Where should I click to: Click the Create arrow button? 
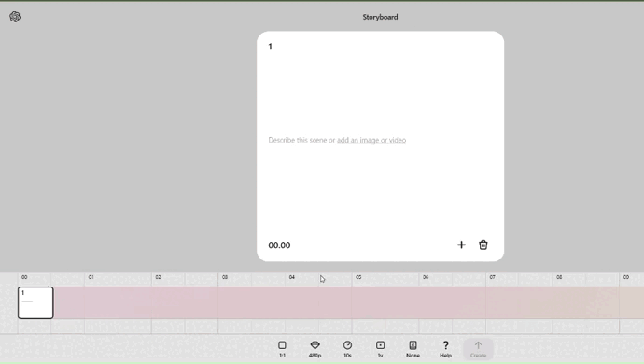pos(478,349)
